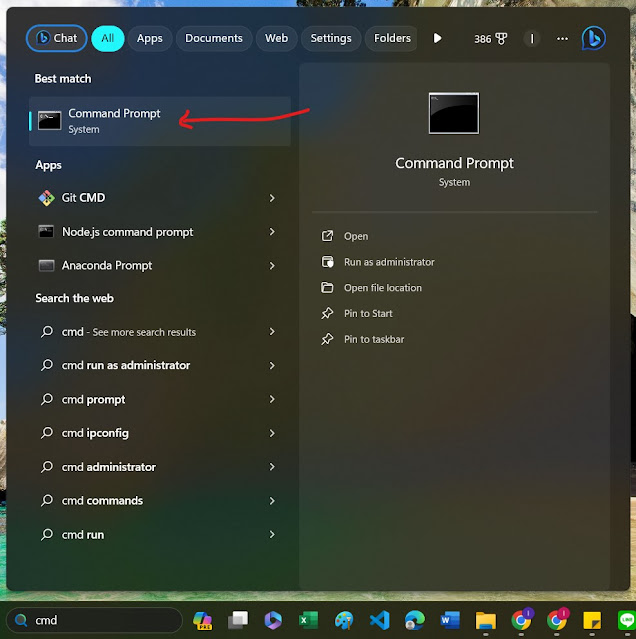Open Task View in the taskbar
Screen dimensions: 636x639
tap(238, 620)
